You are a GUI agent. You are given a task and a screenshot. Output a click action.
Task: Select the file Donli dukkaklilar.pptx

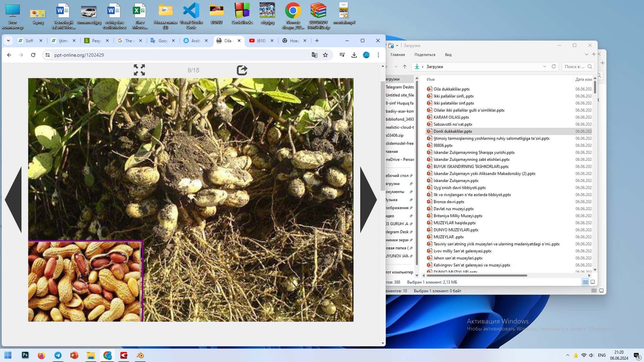tap(452, 131)
